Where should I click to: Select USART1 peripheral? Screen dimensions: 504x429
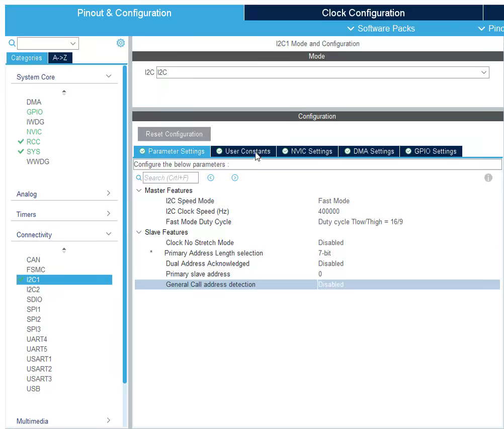[39, 359]
